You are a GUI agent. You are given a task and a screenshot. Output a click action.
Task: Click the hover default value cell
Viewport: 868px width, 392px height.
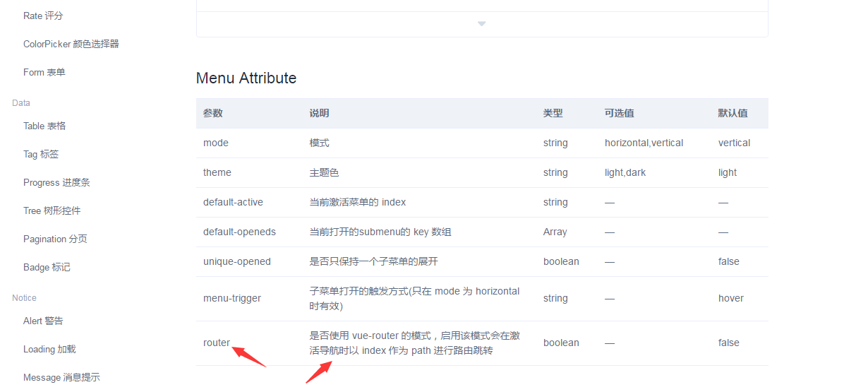coord(731,298)
